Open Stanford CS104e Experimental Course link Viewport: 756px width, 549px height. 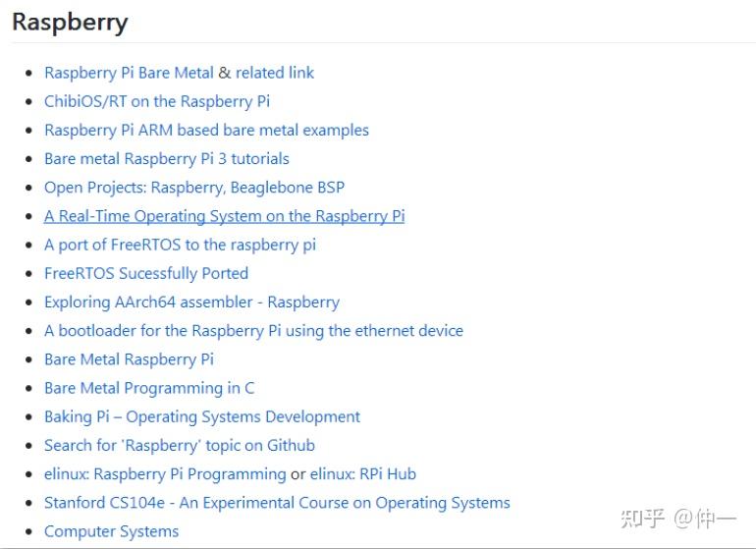point(277,503)
